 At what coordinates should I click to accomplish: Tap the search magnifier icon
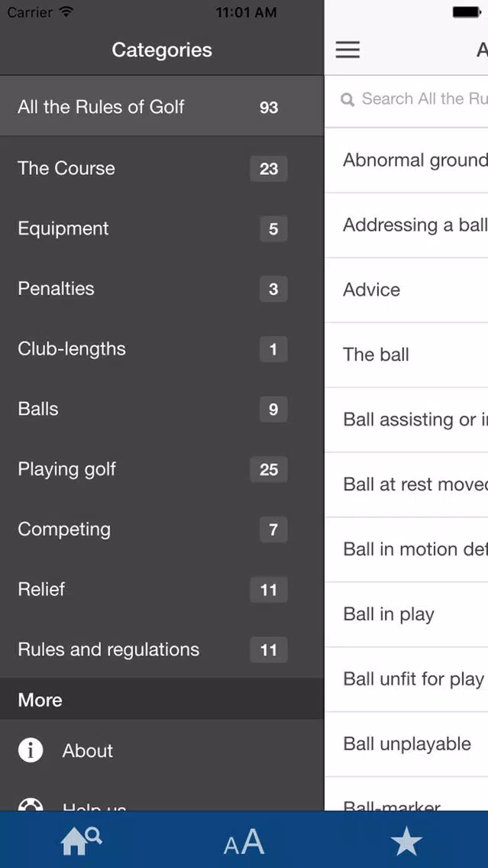click(347, 99)
